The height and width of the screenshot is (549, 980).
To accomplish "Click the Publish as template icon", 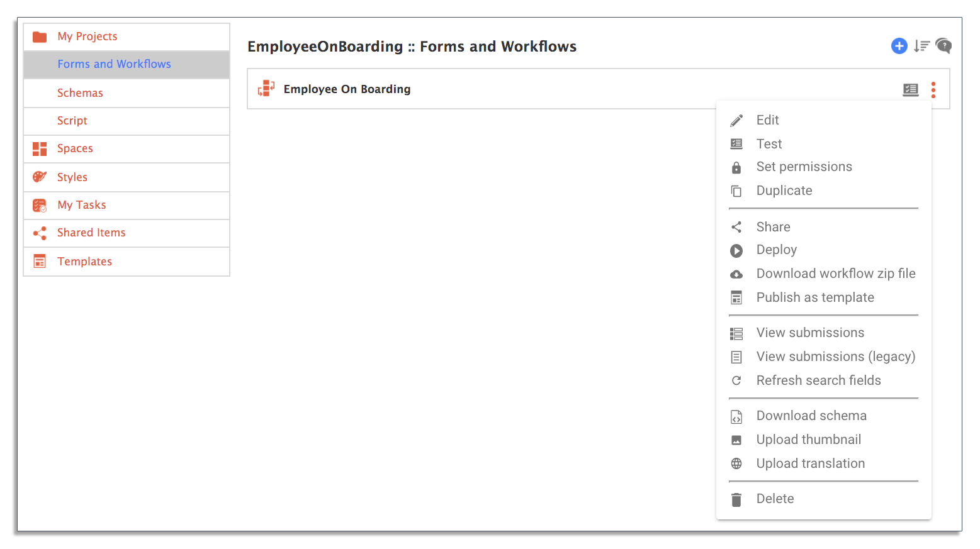I will (x=736, y=297).
